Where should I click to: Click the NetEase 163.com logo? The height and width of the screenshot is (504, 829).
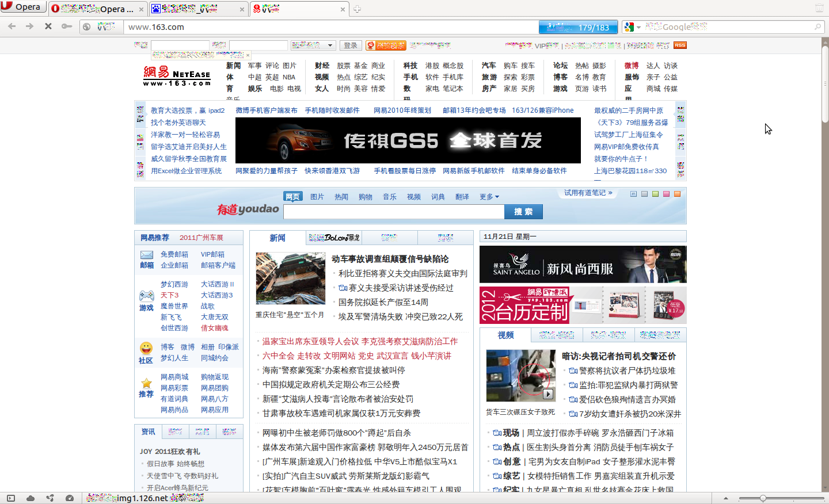tap(178, 76)
